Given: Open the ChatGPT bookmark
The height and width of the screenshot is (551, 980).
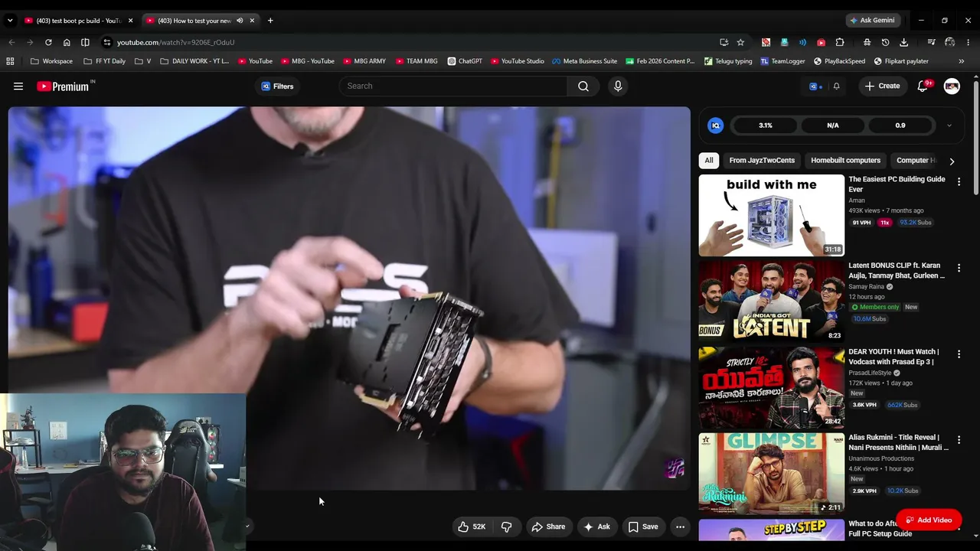Looking at the screenshot, I should pos(465,61).
